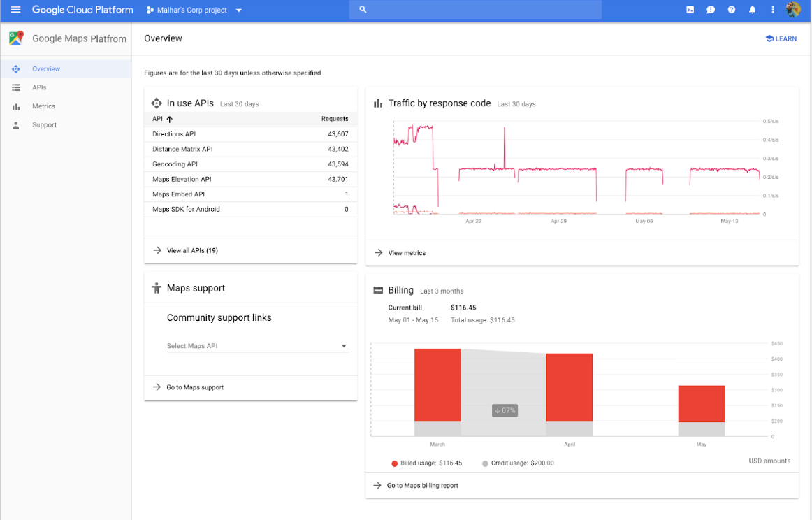The image size is (812, 520).
Task: Click the Total usage: $116.45 text
Action: [483, 320]
